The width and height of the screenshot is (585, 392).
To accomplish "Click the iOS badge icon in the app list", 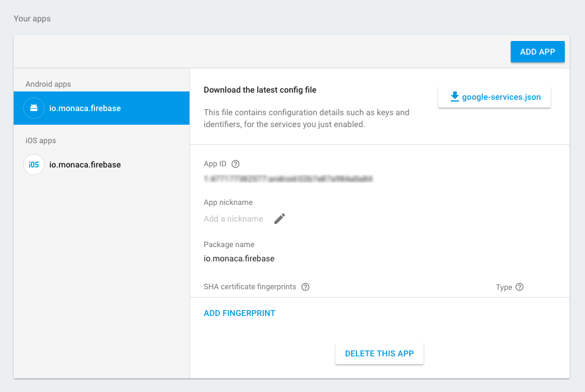I will pos(34,165).
